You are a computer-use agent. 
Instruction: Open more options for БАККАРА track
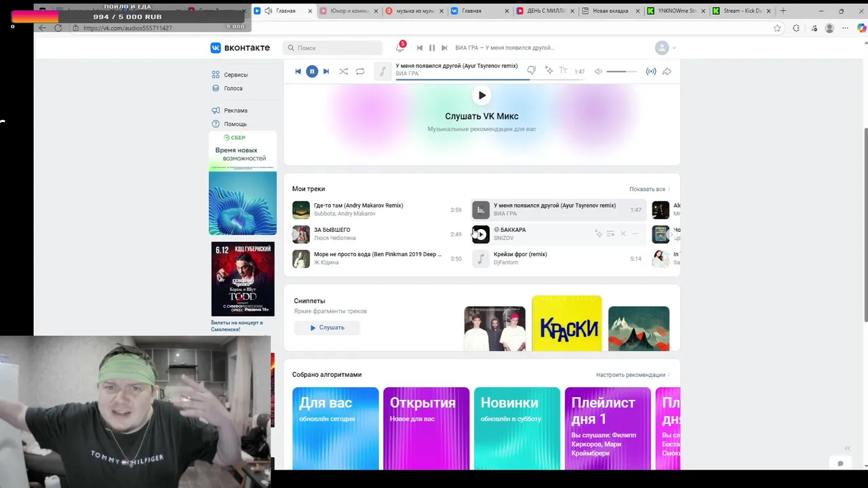pyautogui.click(x=635, y=234)
